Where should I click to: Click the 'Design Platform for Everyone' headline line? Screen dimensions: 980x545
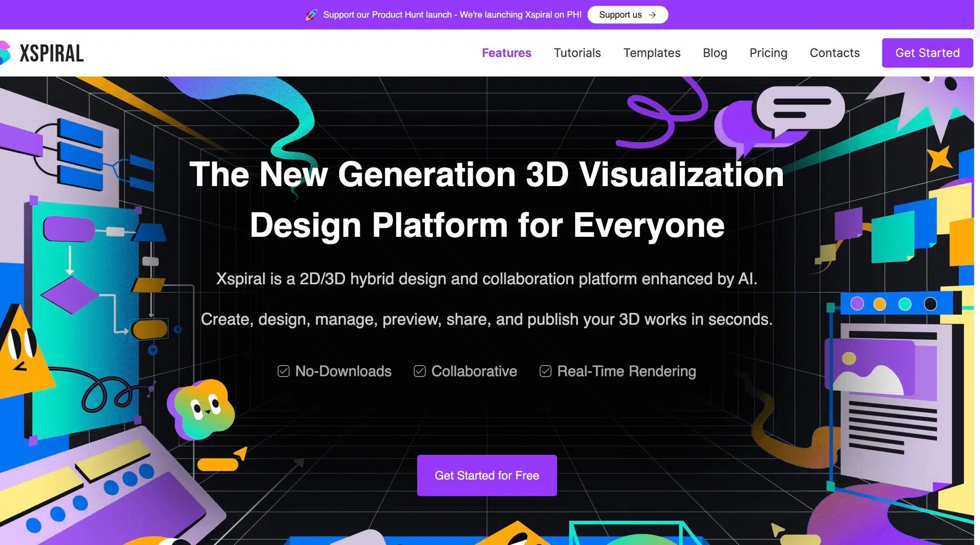487,225
